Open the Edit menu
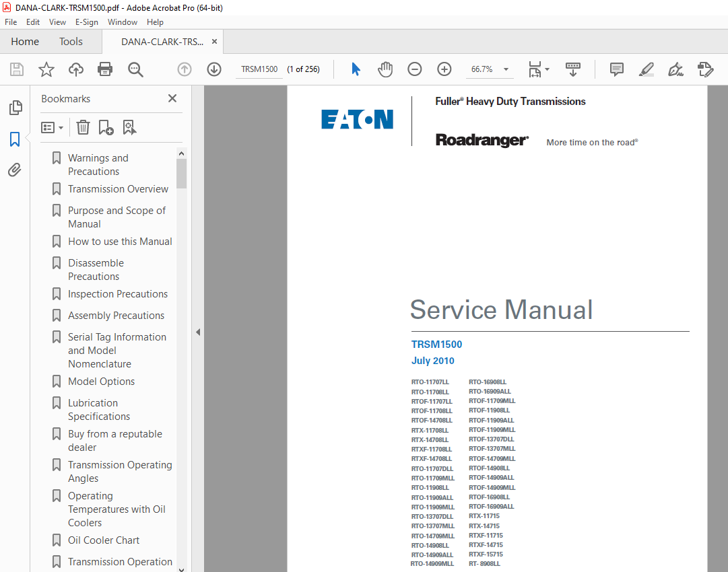This screenshot has height=572, width=728. [x=32, y=22]
